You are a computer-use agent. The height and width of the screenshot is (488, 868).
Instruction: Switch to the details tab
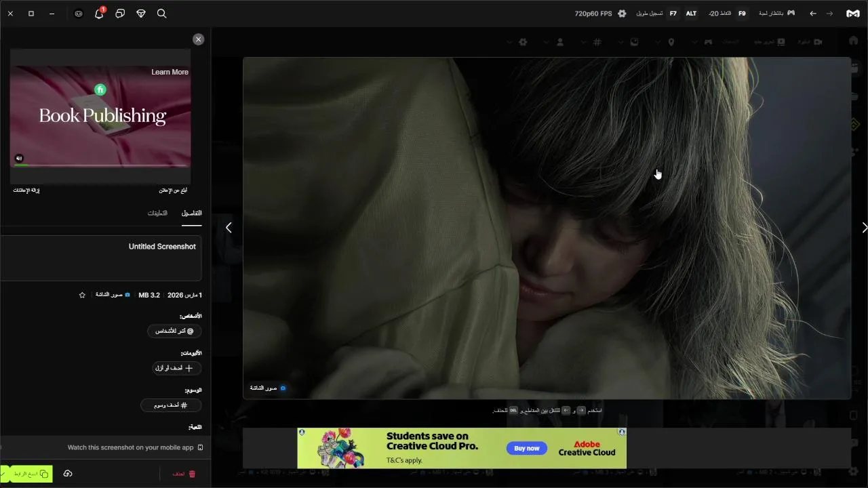pyautogui.click(x=191, y=213)
